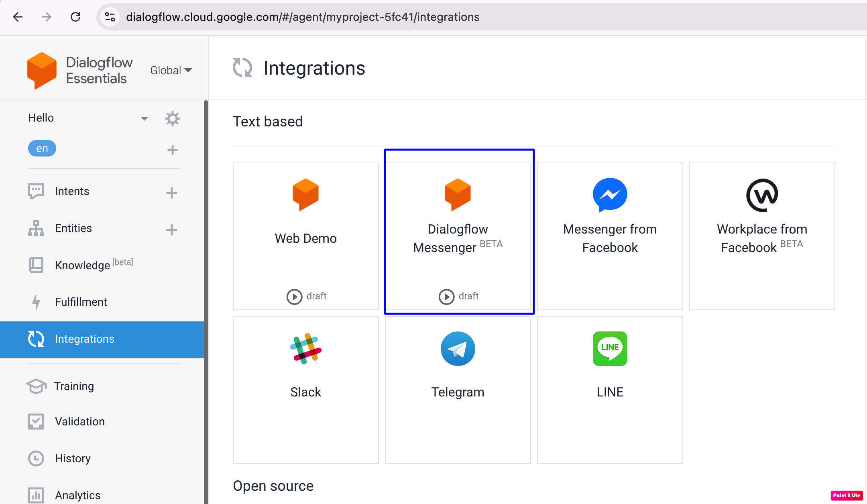Toggle the Web Demo draft playback control

(x=295, y=297)
